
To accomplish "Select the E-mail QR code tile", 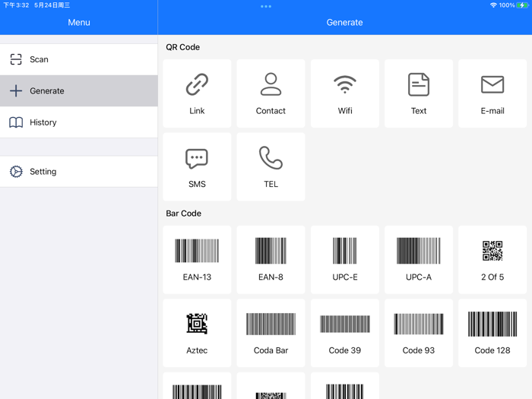I will [492, 93].
